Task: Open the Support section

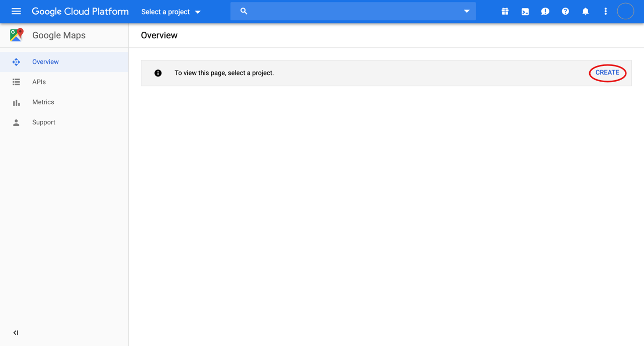Action: point(43,122)
